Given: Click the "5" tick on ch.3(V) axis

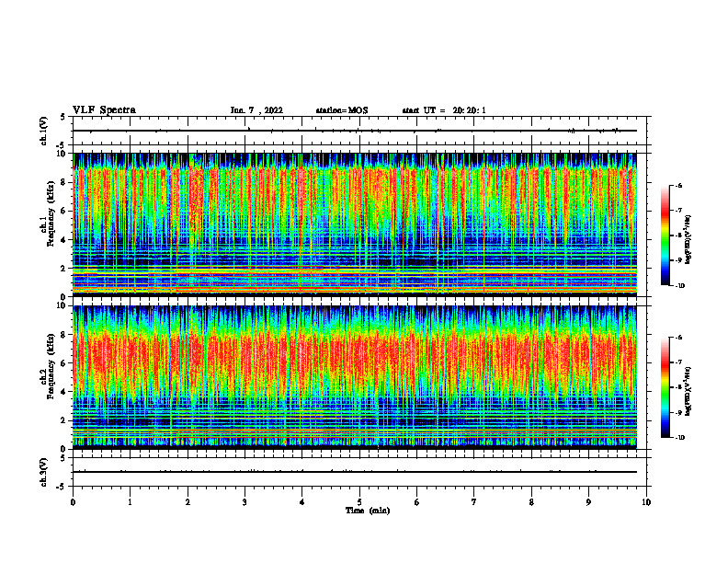Looking at the screenshot, I should [63, 458].
